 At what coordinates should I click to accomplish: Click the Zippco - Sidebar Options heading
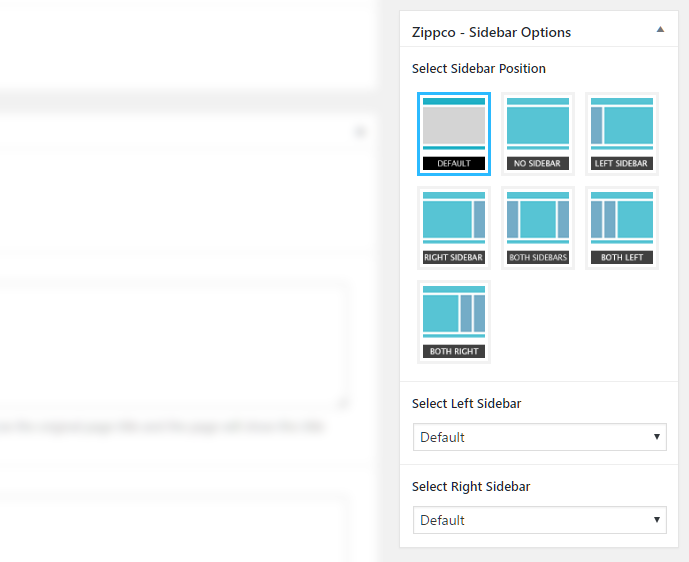point(491,32)
